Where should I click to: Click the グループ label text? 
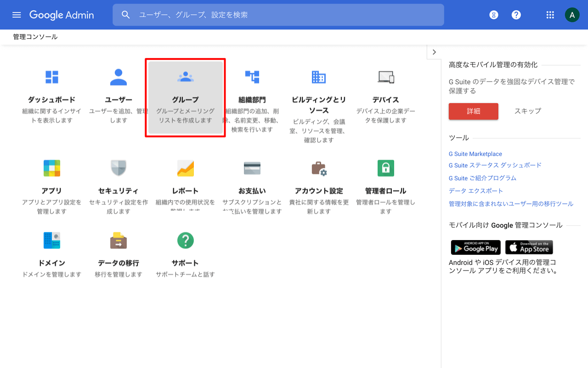tap(186, 100)
